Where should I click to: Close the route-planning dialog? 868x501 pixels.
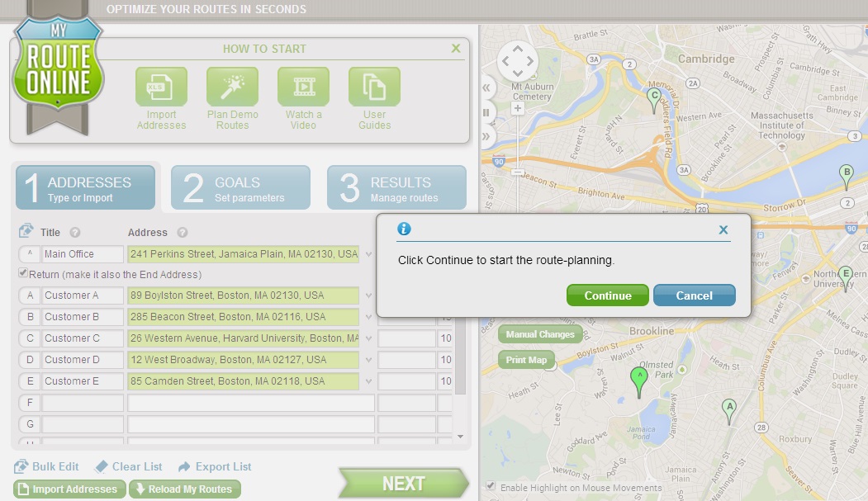[723, 229]
